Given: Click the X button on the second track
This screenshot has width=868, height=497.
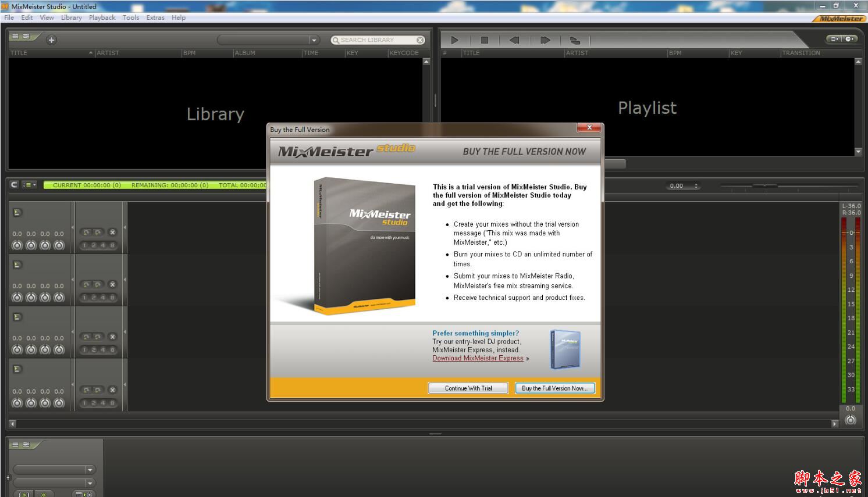Looking at the screenshot, I should pyautogui.click(x=113, y=285).
